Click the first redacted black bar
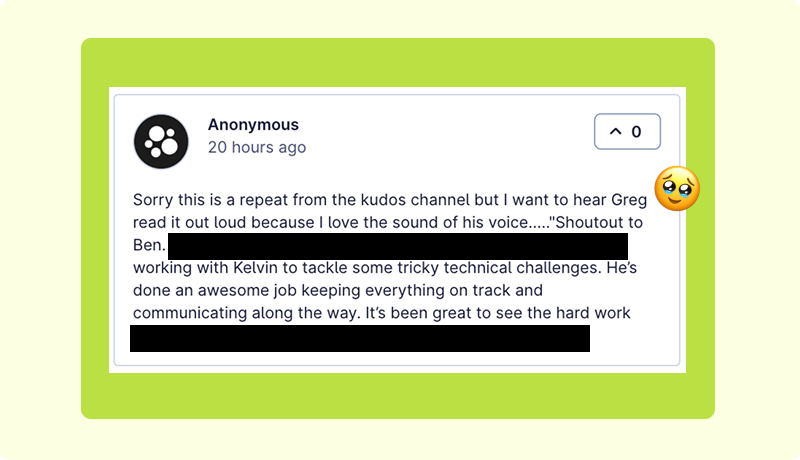800x460 pixels. coord(397,246)
